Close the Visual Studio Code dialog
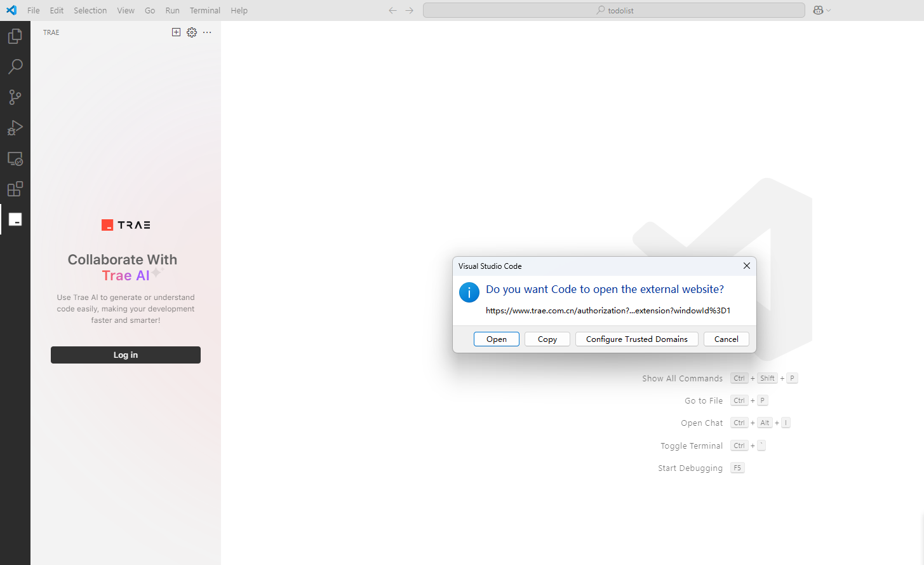 click(x=747, y=266)
